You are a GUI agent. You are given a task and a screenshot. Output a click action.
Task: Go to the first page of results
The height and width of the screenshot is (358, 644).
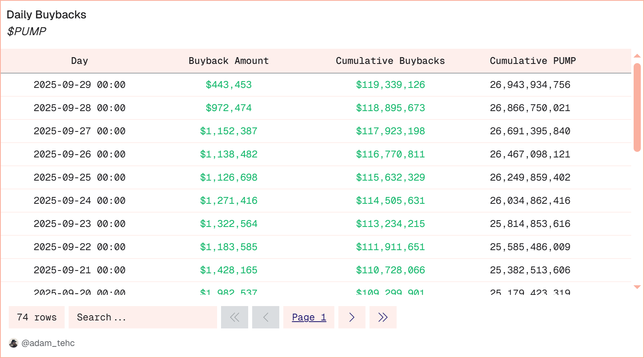coord(235,317)
